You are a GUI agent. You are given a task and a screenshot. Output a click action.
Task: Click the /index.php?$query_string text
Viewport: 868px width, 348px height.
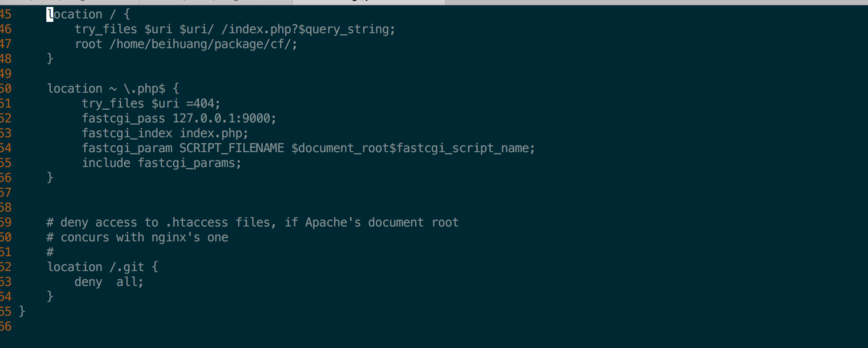[308, 29]
